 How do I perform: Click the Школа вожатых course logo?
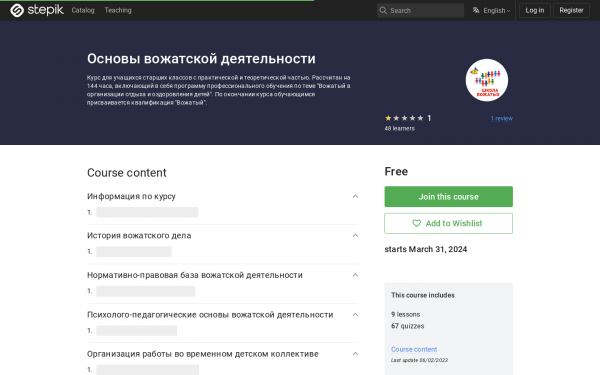point(487,80)
